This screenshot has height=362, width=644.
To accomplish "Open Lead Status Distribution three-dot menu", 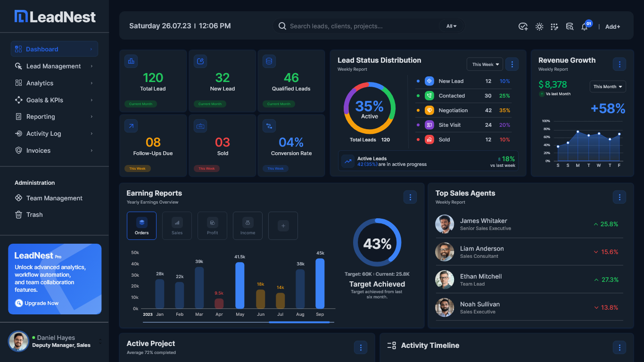I will point(512,64).
